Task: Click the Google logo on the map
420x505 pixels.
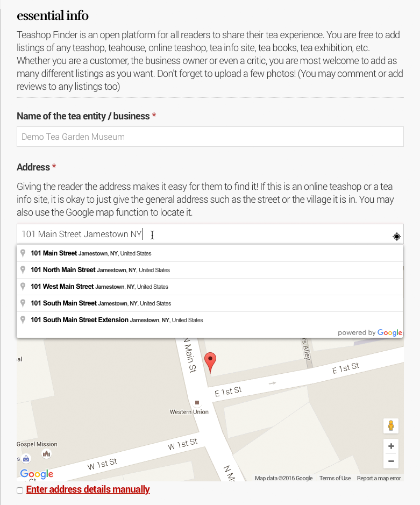Action: 37,474
